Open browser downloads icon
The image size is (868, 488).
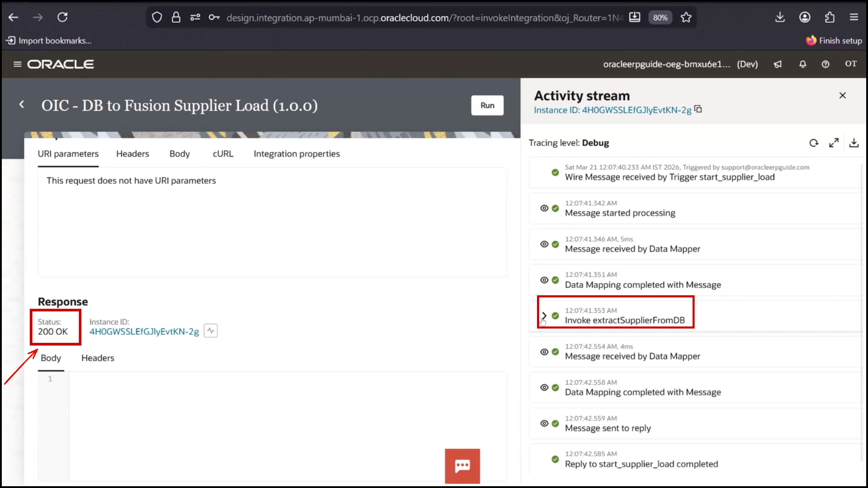[x=780, y=17]
